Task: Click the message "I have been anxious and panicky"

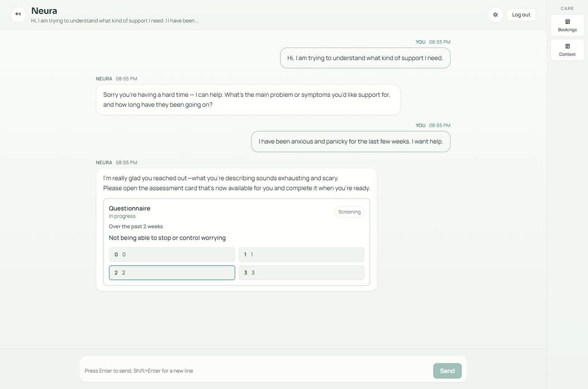Action: (x=351, y=142)
